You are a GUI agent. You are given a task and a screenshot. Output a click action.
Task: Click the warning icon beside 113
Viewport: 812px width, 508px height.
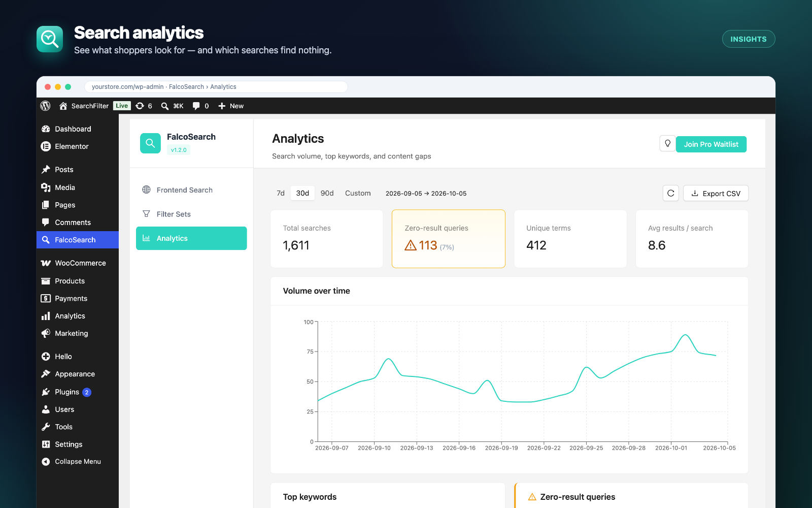pos(411,246)
